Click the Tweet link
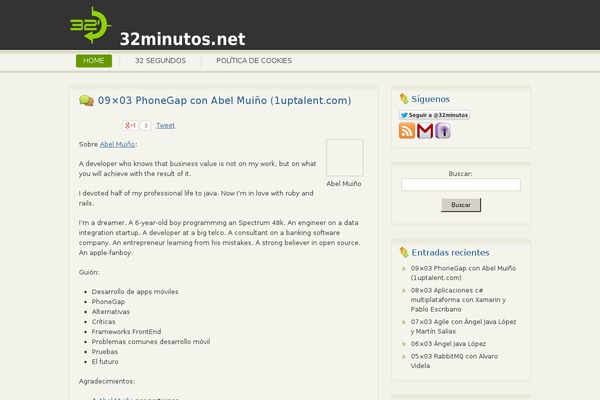Image resolution: width=600 pixels, height=400 pixels. point(165,125)
